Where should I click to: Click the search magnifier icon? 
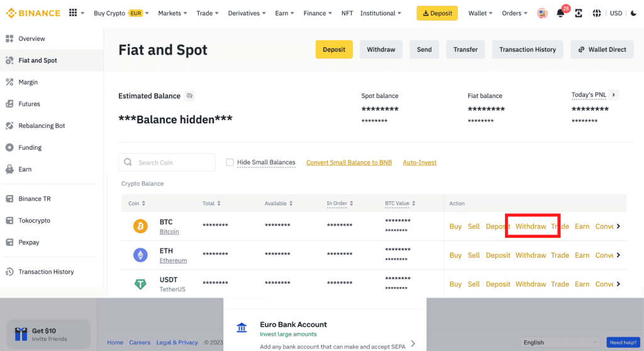pyautogui.click(x=128, y=162)
